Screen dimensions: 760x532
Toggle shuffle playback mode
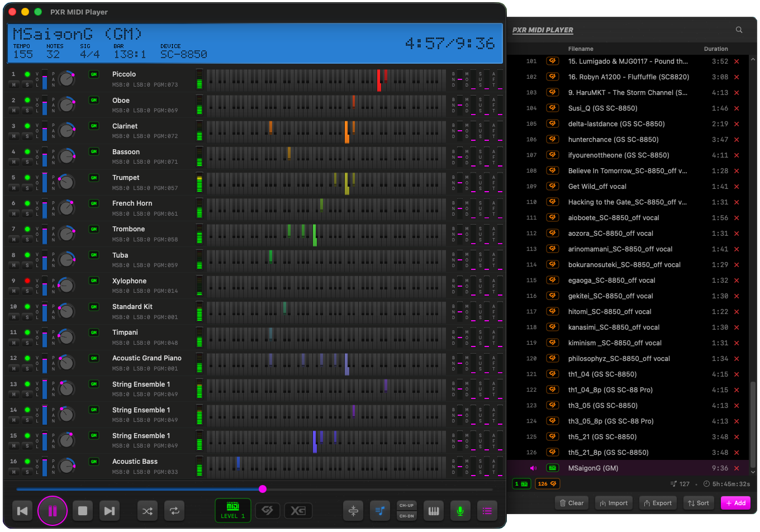pyautogui.click(x=148, y=511)
